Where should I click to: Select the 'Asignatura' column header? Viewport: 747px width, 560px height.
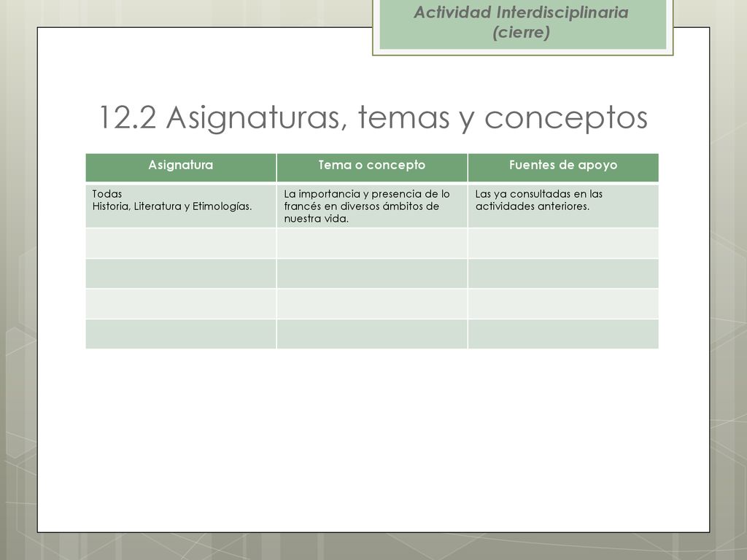pos(181,167)
